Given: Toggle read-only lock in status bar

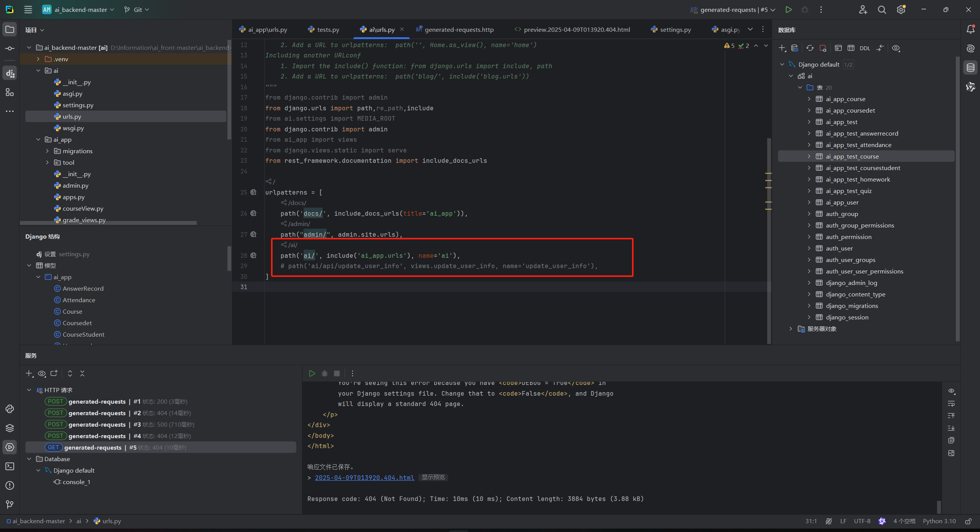Looking at the screenshot, I should click(x=969, y=521).
